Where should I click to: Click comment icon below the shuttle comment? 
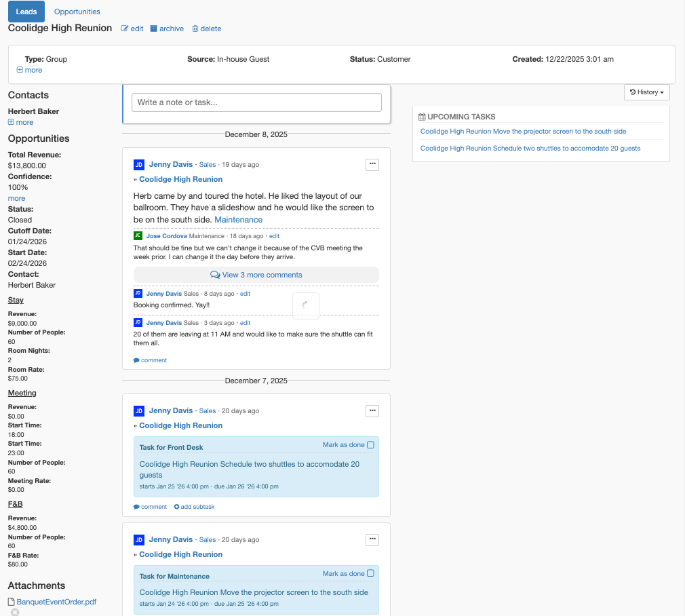coord(136,360)
